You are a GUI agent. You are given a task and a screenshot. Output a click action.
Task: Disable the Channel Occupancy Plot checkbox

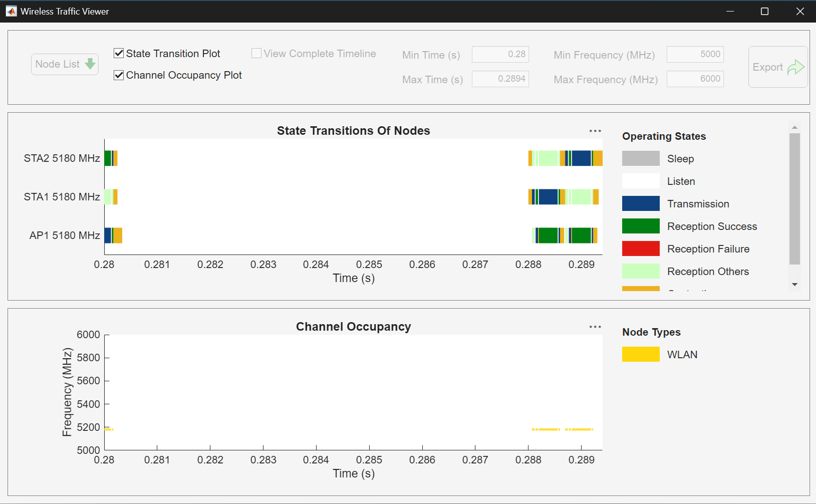point(119,75)
